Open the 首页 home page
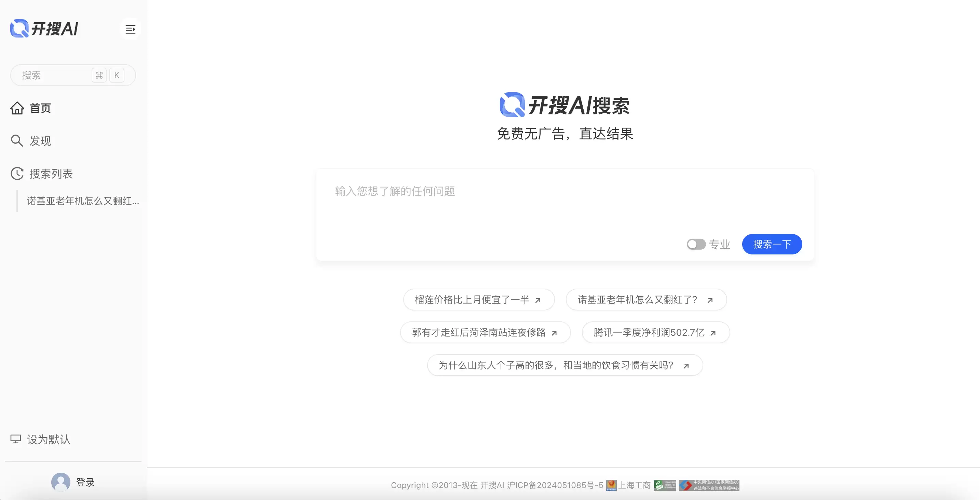 click(x=31, y=108)
